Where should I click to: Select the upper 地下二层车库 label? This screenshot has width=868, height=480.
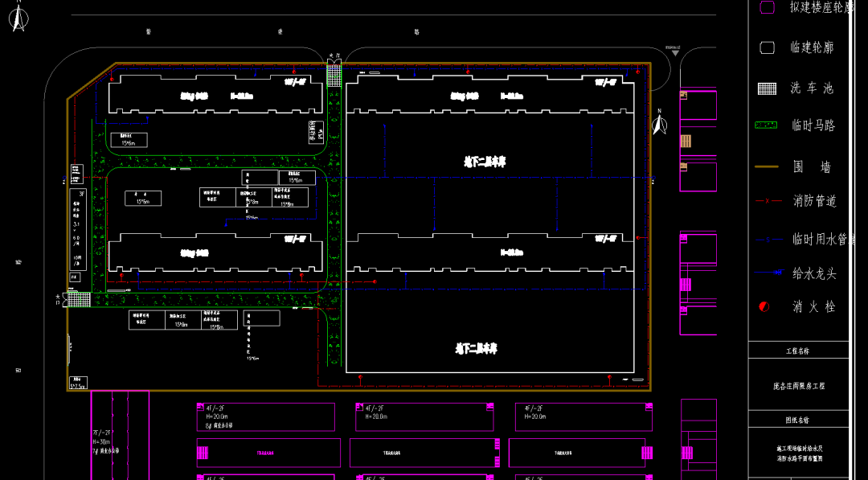pos(485,162)
